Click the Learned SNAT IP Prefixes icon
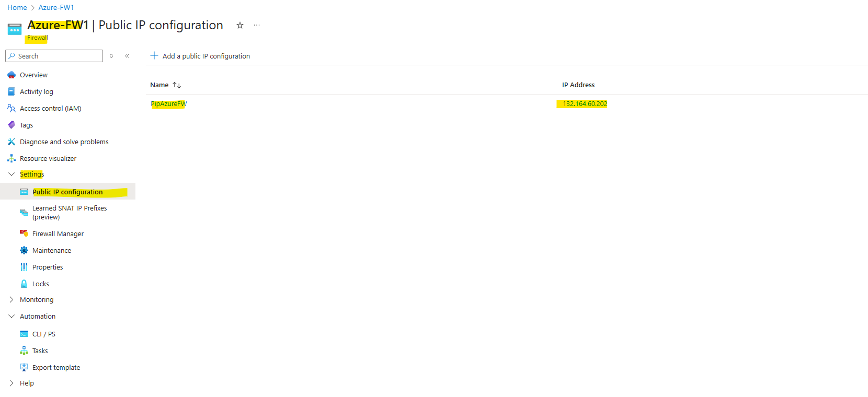Image resolution: width=868 pixels, height=397 pixels. [24, 213]
